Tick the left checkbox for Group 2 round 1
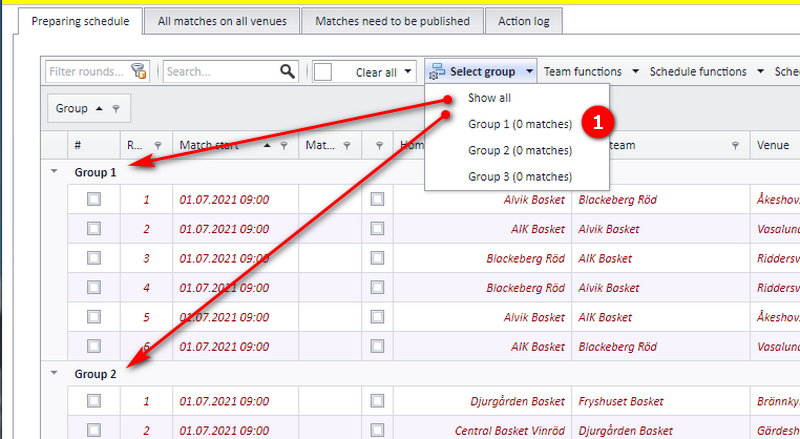 click(x=94, y=401)
